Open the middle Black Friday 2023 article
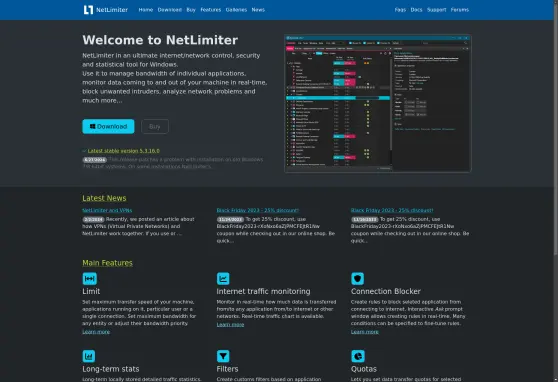Image resolution: width=558 pixels, height=382 pixels. point(258,210)
